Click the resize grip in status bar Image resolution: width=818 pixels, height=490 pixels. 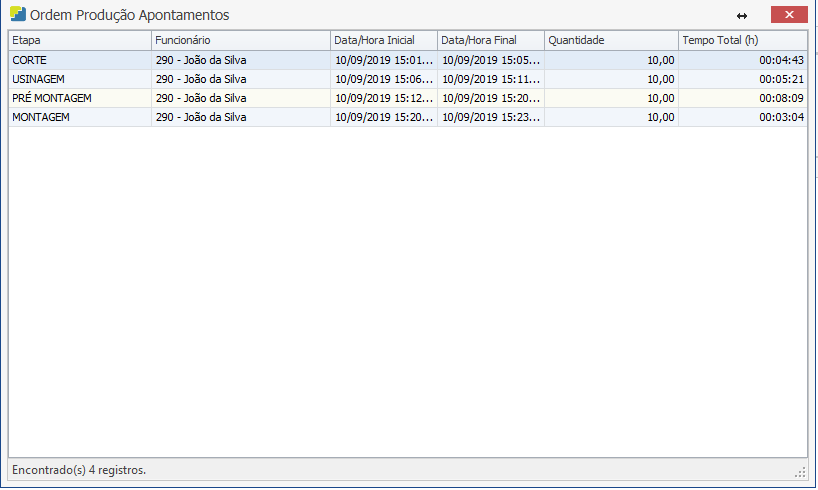point(800,471)
